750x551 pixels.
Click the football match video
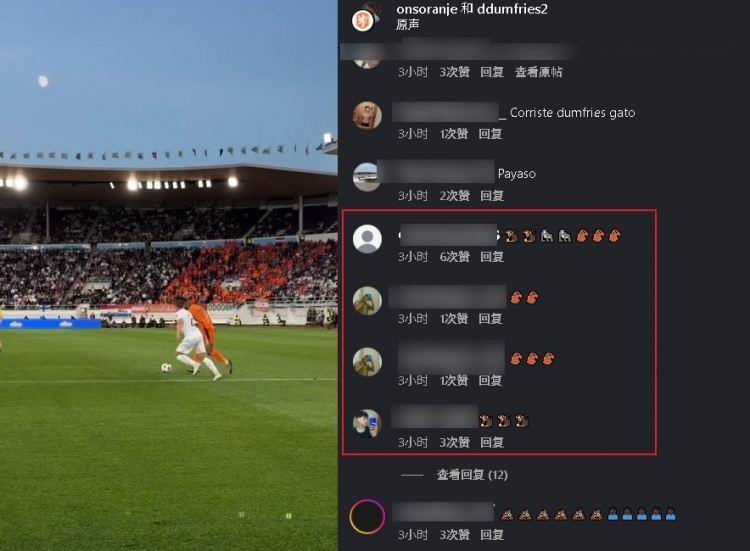169,276
